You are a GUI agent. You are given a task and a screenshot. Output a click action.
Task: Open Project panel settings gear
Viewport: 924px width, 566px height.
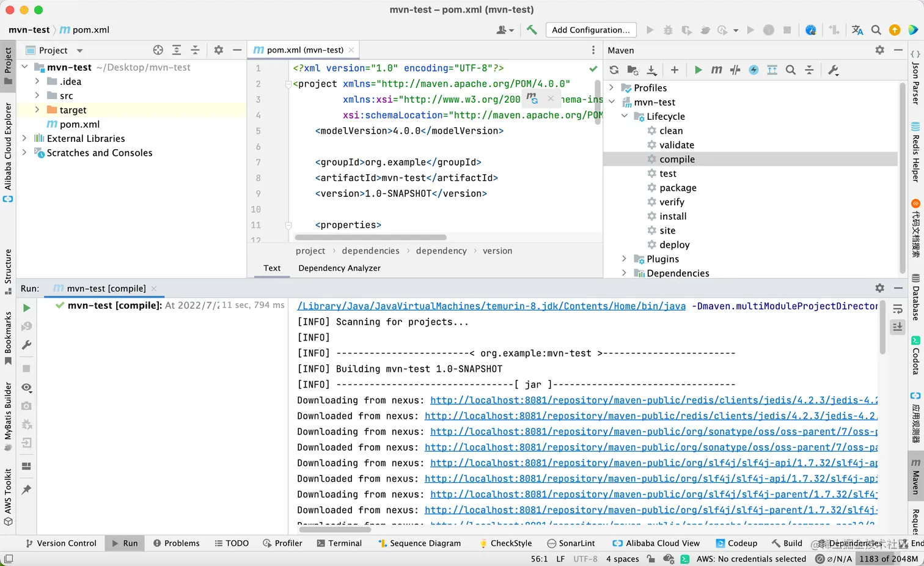218,50
